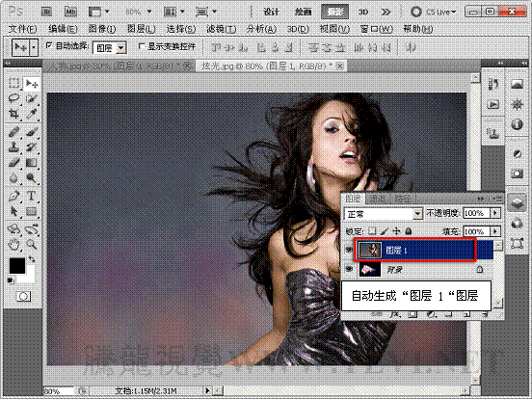This screenshot has height=399, width=532.
Task: Open the Edit menu
Action: coord(63,29)
